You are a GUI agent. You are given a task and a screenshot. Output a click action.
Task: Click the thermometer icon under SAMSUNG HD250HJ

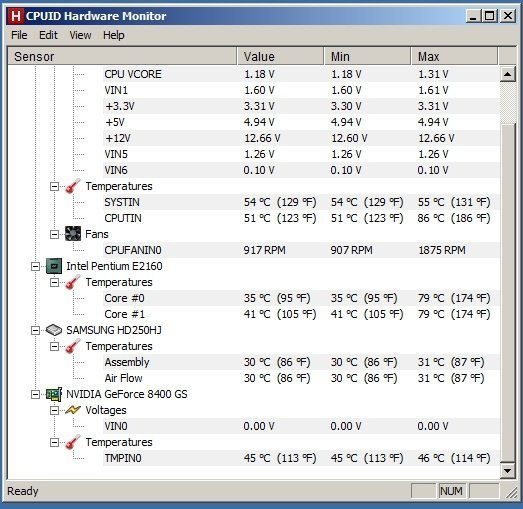(x=73, y=346)
